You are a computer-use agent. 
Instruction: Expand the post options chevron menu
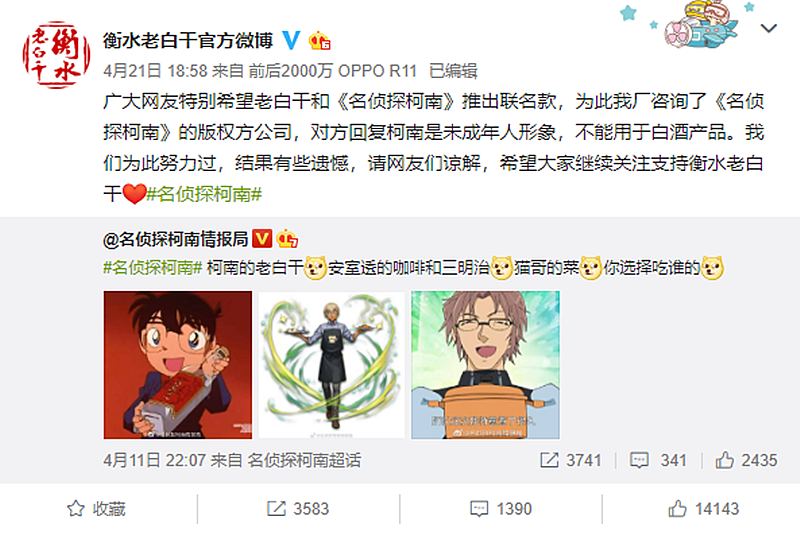click(x=768, y=28)
